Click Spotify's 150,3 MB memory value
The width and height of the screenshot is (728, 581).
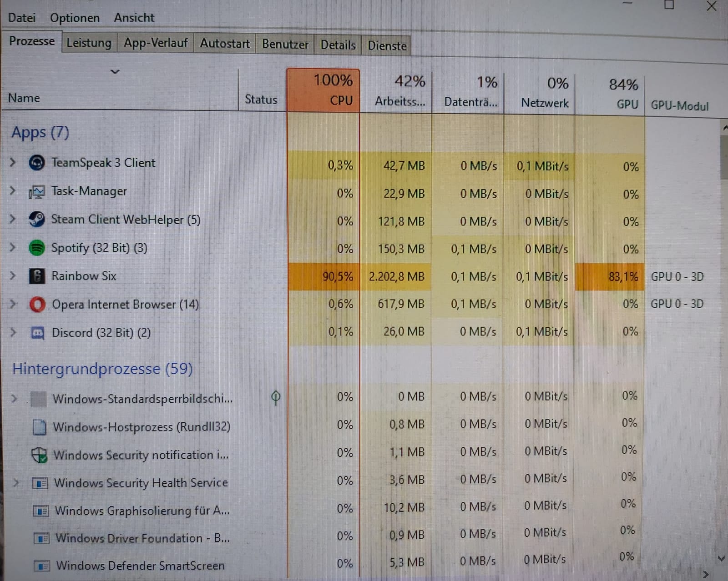pos(401,249)
